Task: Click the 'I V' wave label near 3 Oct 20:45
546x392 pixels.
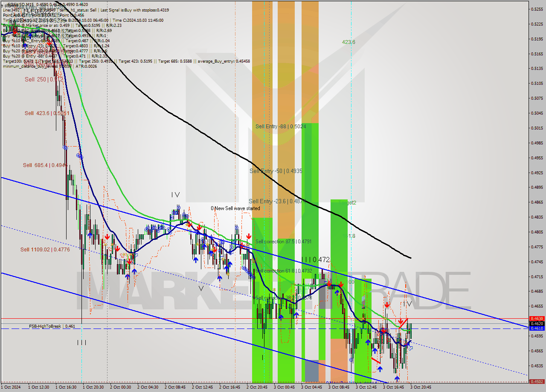Action: click(x=407, y=304)
